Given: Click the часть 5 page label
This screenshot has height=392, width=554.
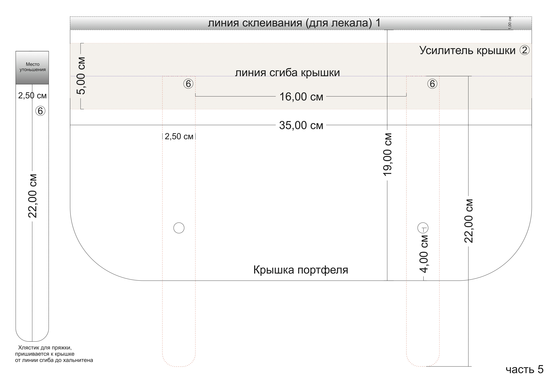Looking at the screenshot, I should (524, 369).
